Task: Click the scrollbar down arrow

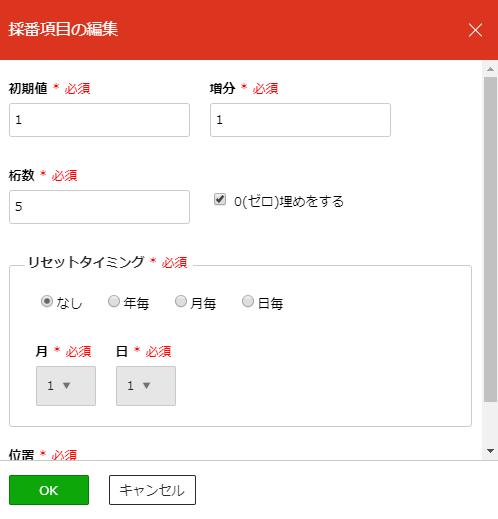Action: tap(490, 451)
